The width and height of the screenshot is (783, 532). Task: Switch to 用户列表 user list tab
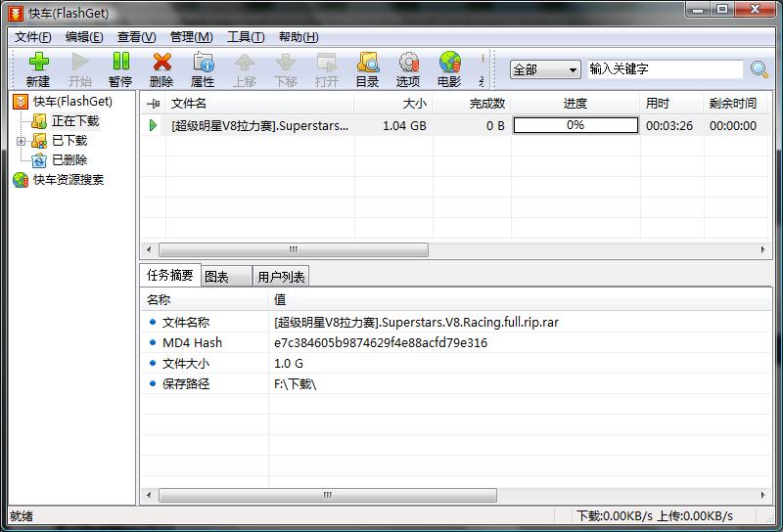pos(281,277)
